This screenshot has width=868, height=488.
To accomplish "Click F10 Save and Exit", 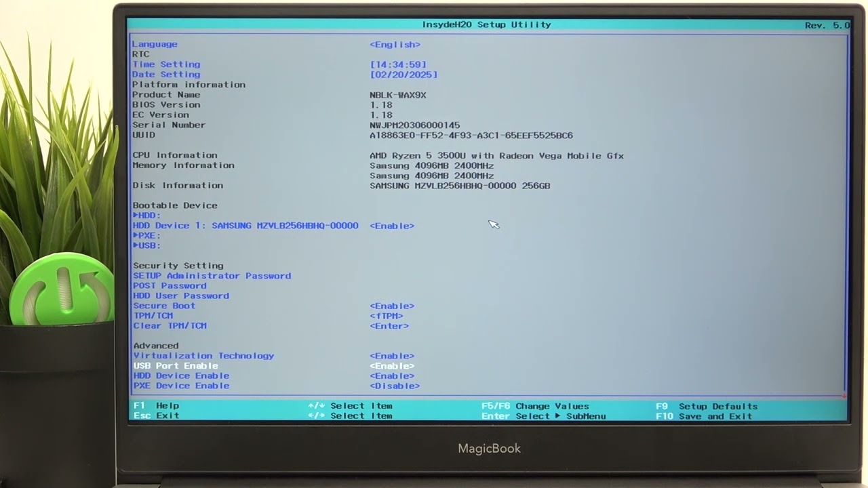I will tap(704, 416).
